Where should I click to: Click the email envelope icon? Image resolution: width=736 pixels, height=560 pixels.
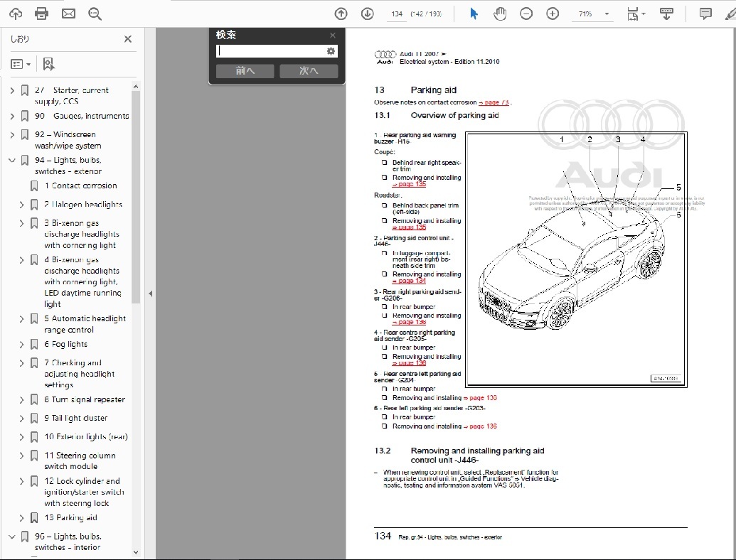click(x=68, y=14)
